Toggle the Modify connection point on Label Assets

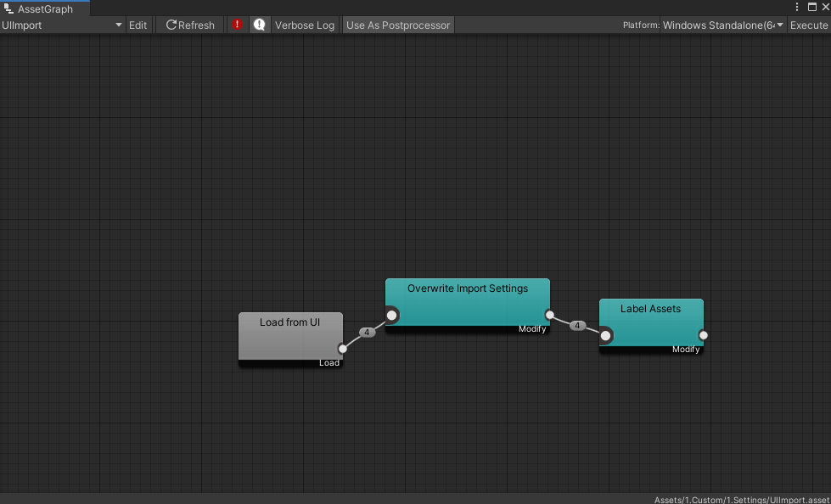pos(703,335)
